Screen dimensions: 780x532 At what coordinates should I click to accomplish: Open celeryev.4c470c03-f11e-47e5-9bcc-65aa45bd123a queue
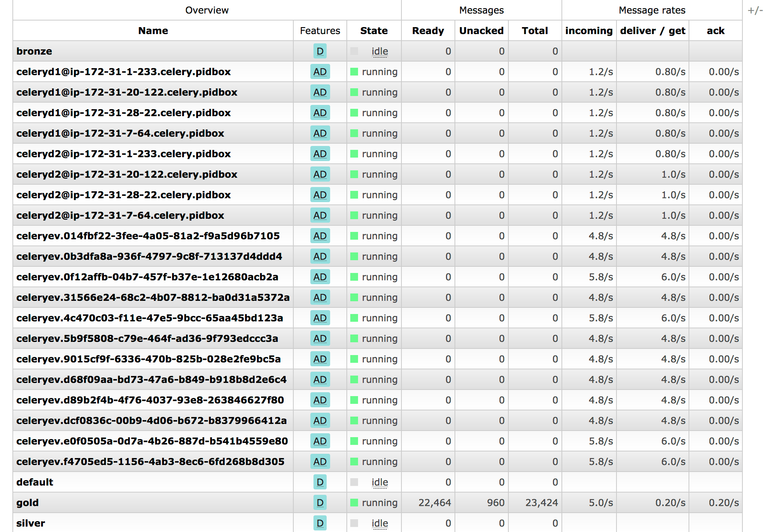[x=150, y=318]
